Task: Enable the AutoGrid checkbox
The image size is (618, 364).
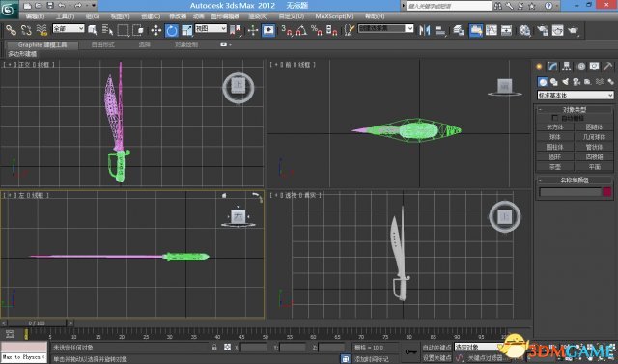Action: [x=554, y=118]
